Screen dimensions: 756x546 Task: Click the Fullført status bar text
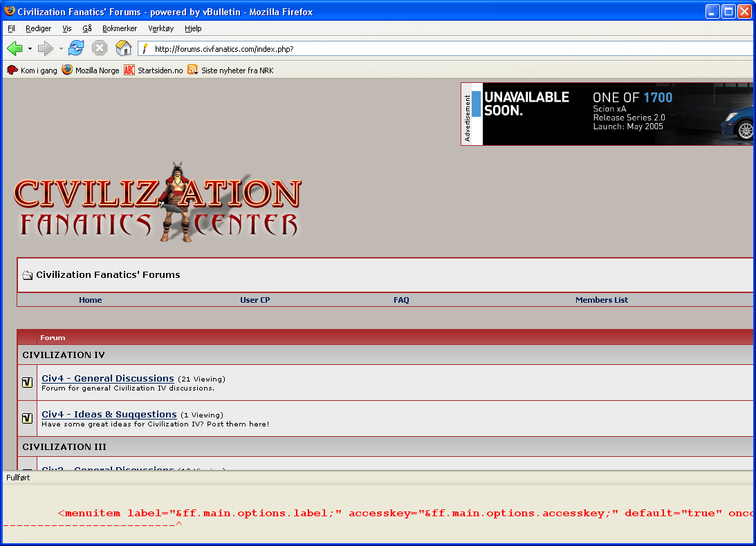pyautogui.click(x=18, y=478)
